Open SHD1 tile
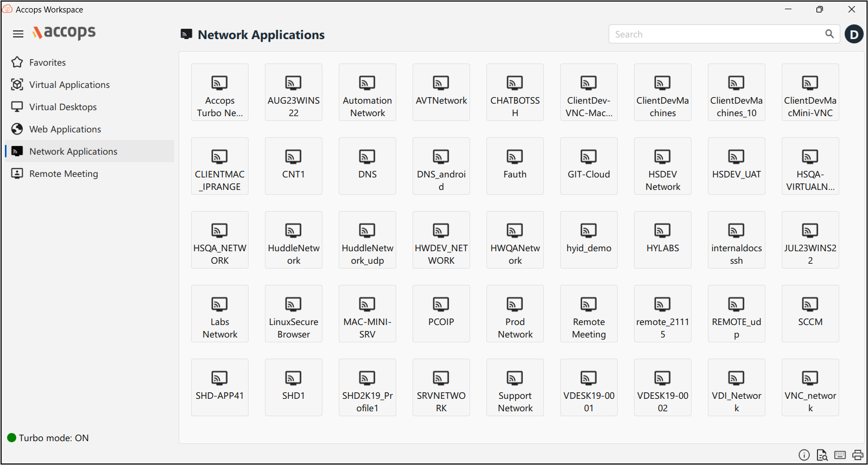Image resolution: width=868 pixels, height=465 pixels. pos(294,387)
